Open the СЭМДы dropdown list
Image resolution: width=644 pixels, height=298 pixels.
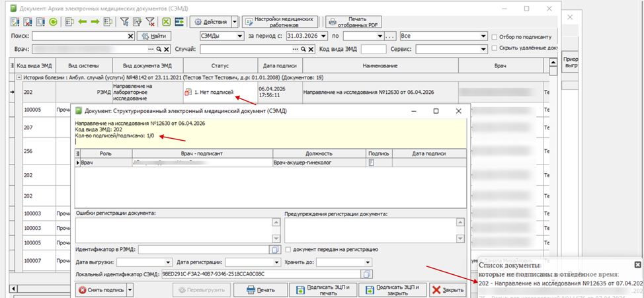(x=239, y=36)
